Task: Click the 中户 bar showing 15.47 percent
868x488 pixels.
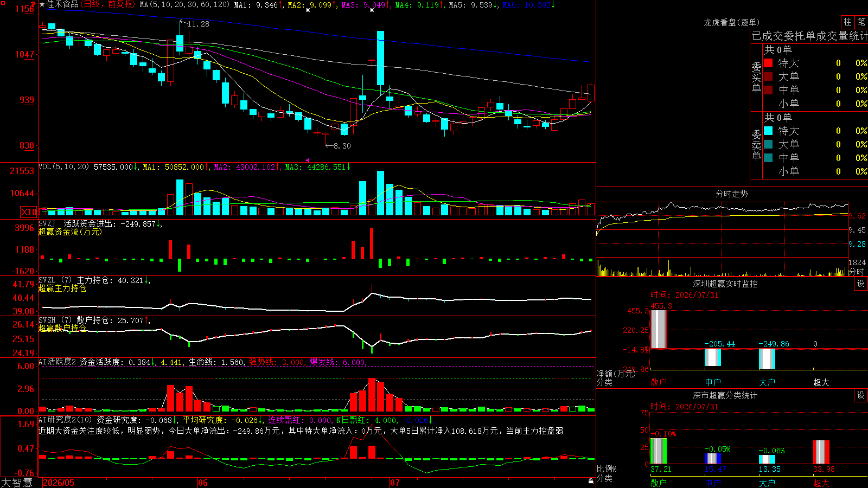Action: 713,459
